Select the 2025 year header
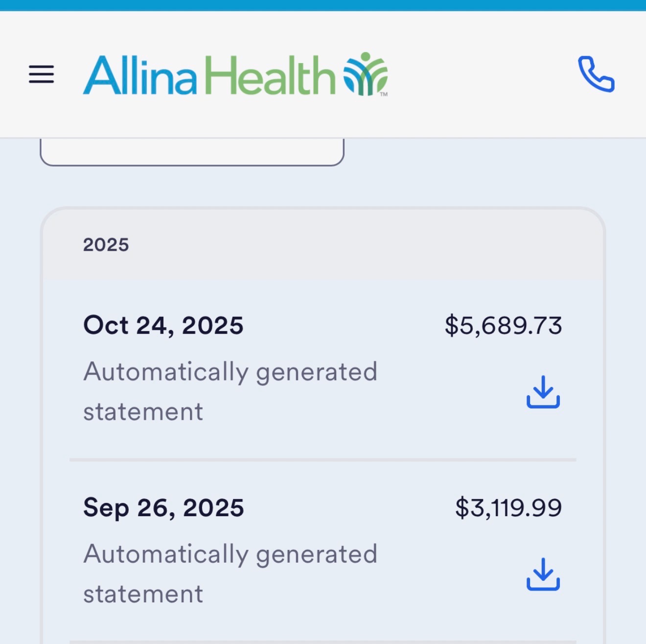 point(106,244)
